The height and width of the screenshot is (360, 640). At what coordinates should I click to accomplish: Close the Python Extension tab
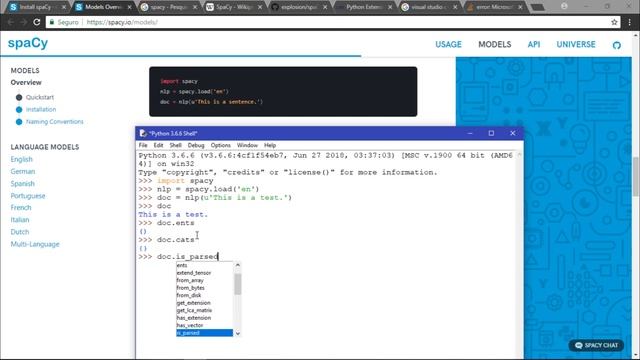tap(390, 7)
